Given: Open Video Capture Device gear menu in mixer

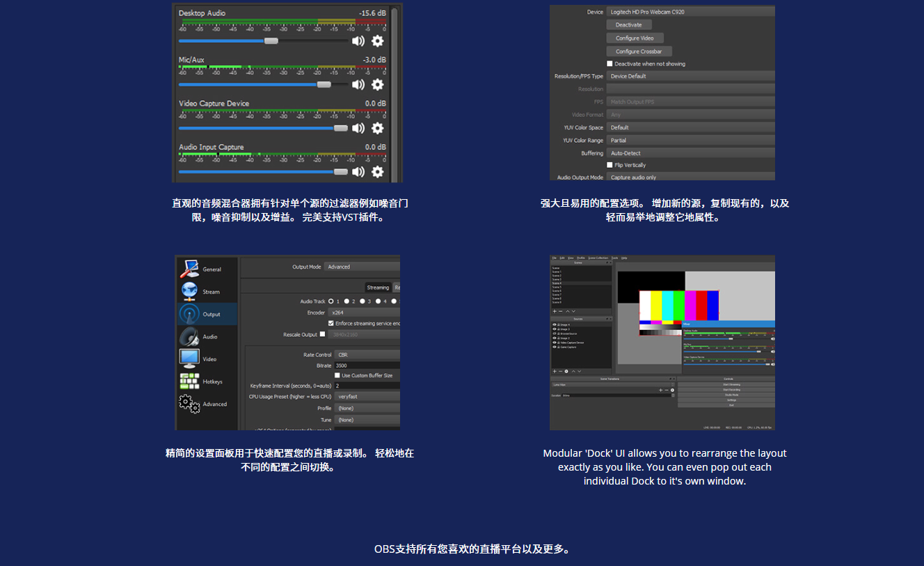Looking at the screenshot, I should click(x=377, y=128).
